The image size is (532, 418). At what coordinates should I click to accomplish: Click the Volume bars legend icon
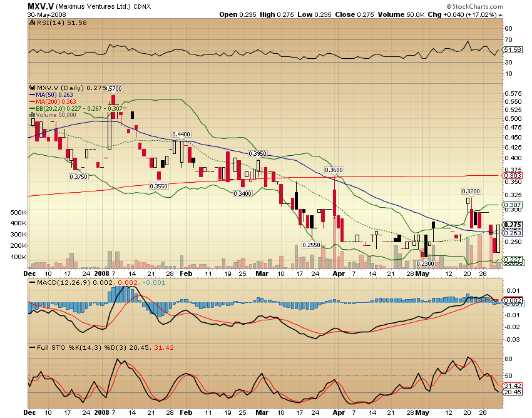pyautogui.click(x=33, y=115)
